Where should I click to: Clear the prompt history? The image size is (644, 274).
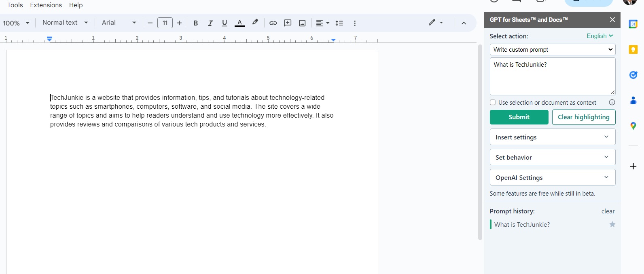coord(608,211)
